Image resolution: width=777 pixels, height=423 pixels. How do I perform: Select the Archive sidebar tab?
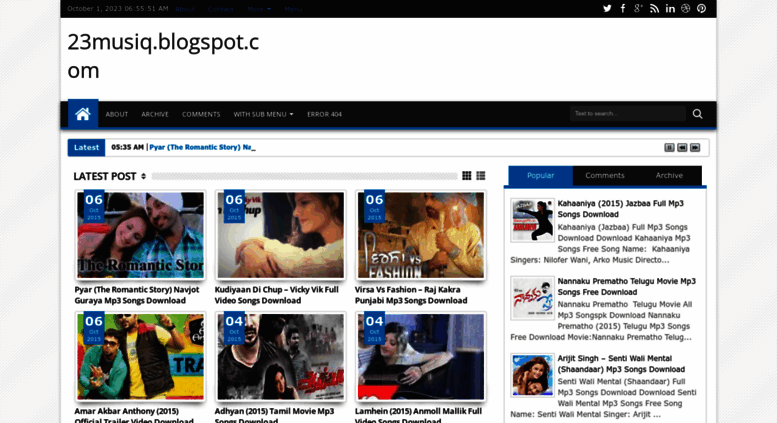669,176
